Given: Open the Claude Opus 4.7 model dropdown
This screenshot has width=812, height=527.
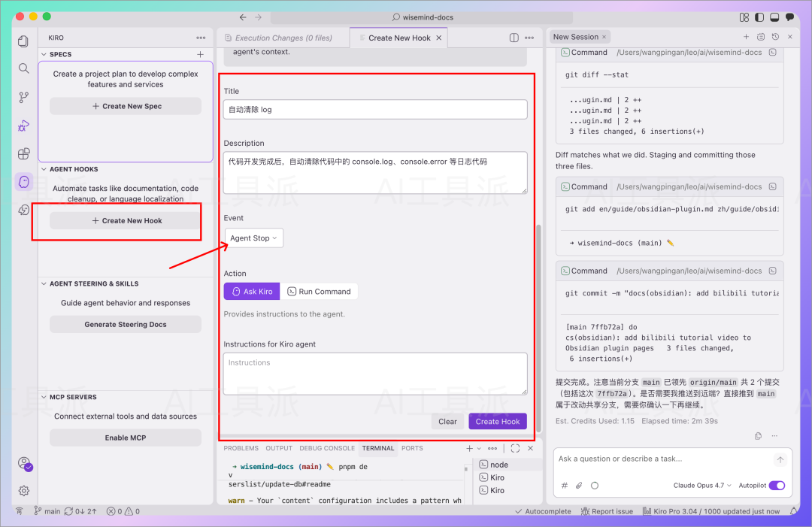Looking at the screenshot, I should point(702,486).
